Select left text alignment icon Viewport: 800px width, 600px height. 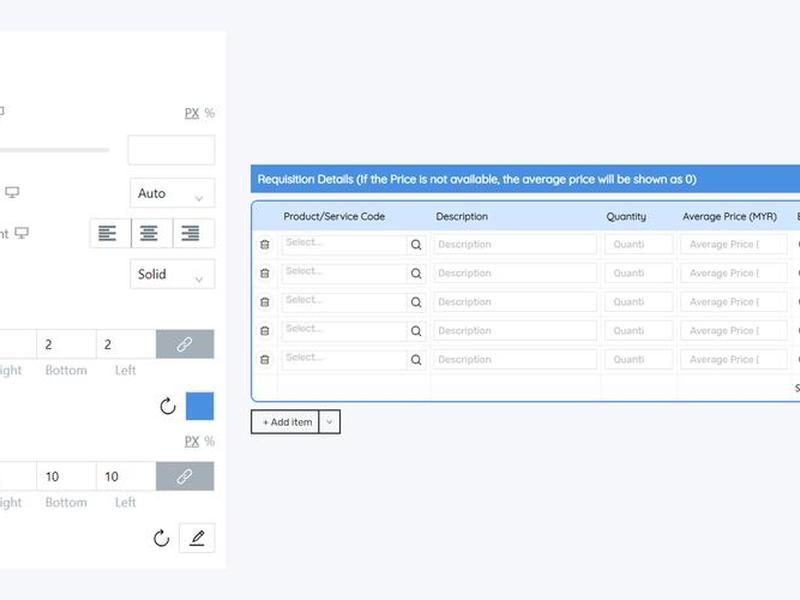pos(107,233)
